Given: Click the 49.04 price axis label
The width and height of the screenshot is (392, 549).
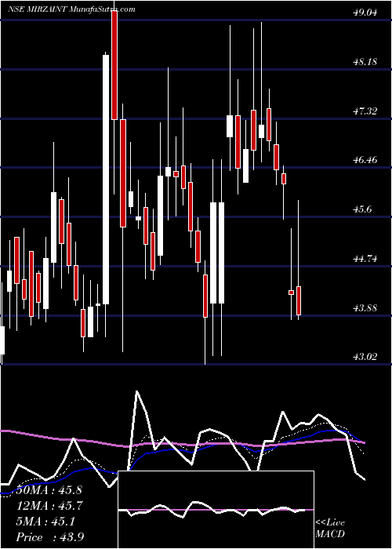Looking at the screenshot, I should [365, 13].
